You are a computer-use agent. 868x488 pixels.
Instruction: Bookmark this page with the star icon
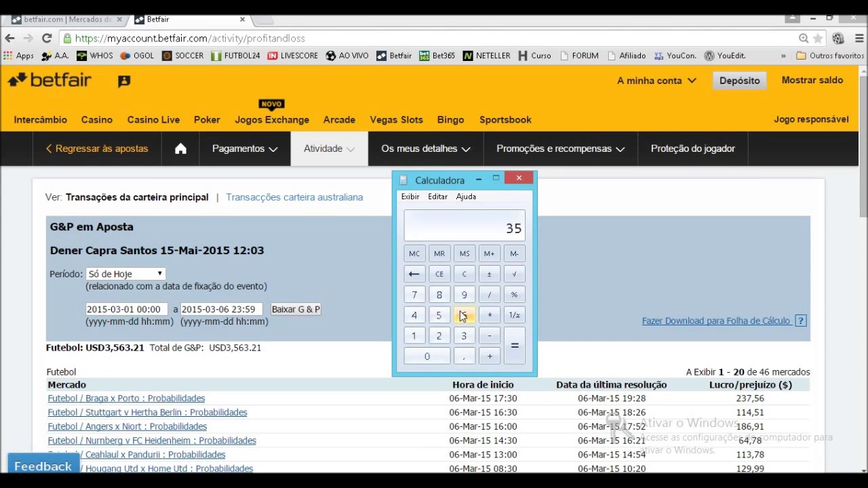coord(818,39)
